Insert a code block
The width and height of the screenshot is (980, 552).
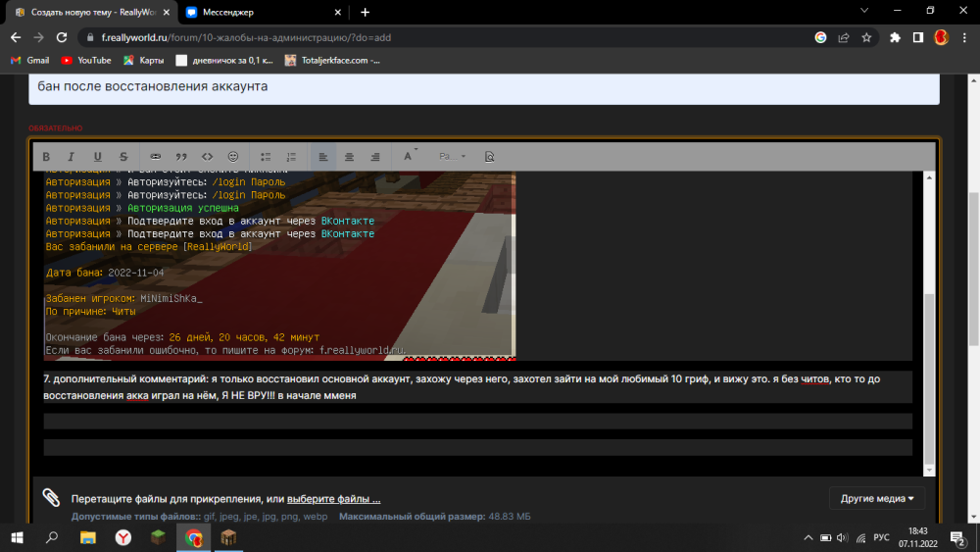point(207,156)
